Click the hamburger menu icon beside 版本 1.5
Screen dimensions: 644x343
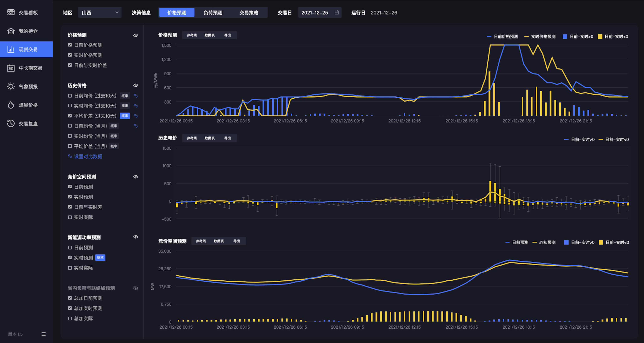(x=44, y=334)
